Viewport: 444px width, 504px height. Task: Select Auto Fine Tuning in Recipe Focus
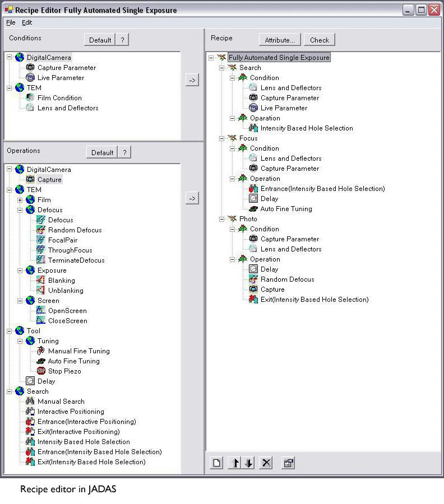[286, 209]
